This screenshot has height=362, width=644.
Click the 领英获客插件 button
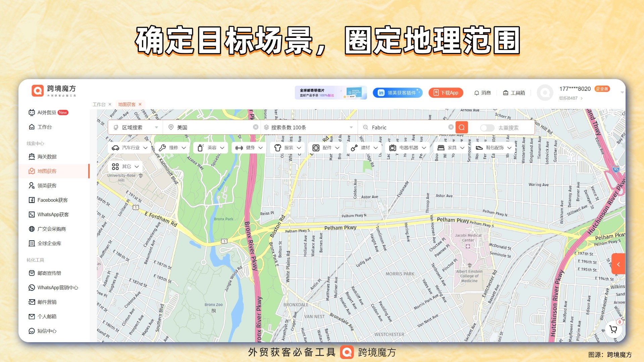pos(397,93)
